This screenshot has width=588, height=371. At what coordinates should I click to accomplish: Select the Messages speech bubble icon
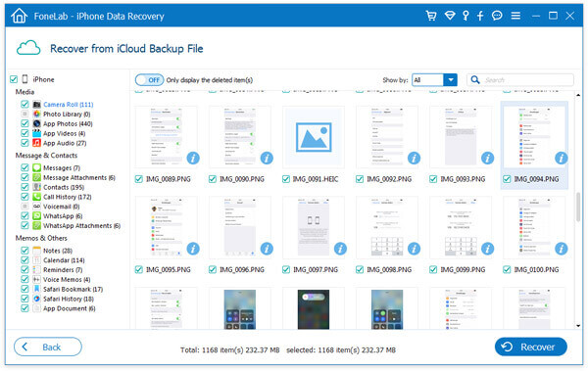(37, 167)
